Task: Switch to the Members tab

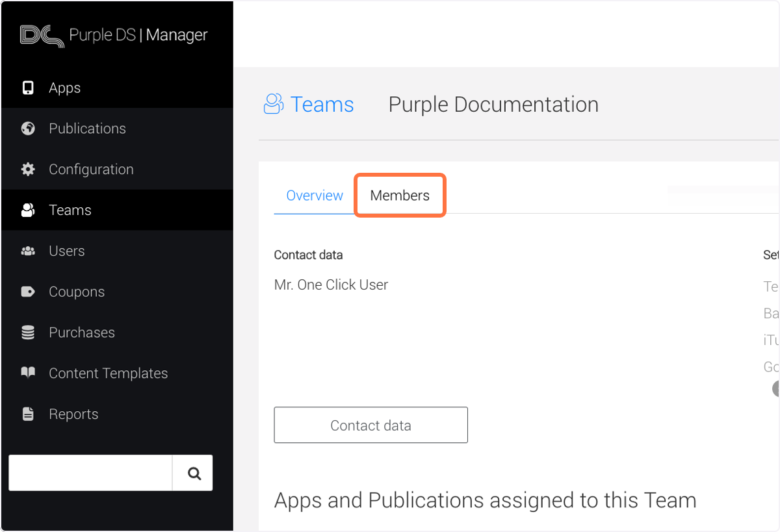Action: pyautogui.click(x=400, y=196)
